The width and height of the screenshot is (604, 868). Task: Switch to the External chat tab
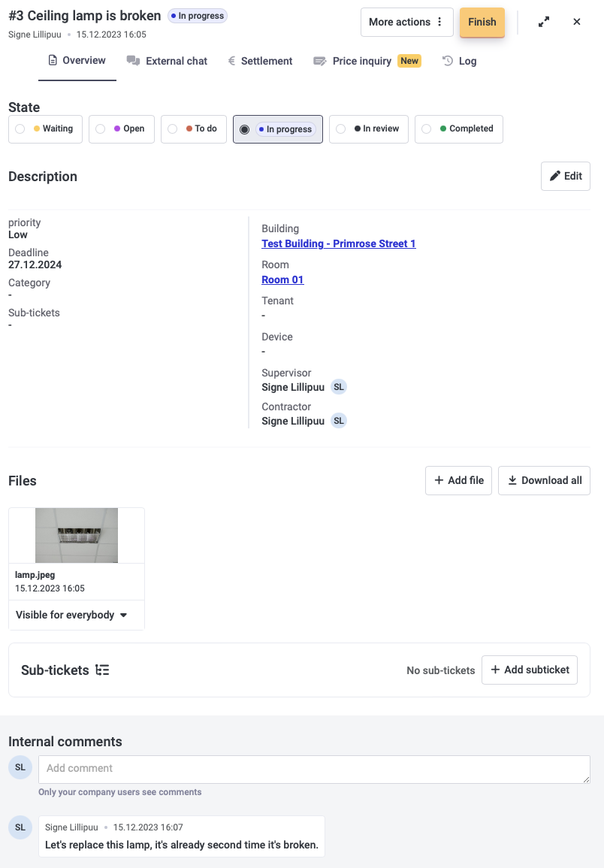[167, 61]
